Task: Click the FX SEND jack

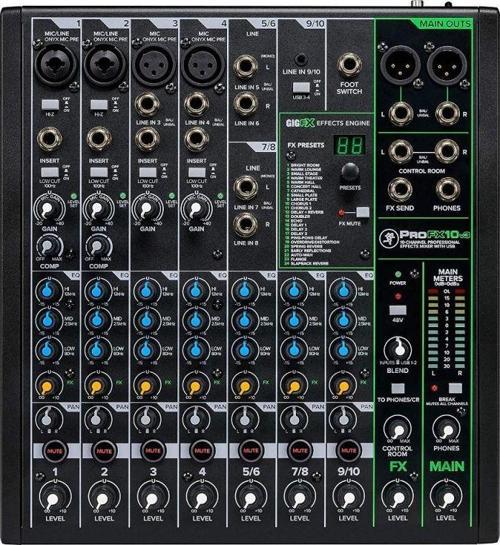Action: (400, 190)
